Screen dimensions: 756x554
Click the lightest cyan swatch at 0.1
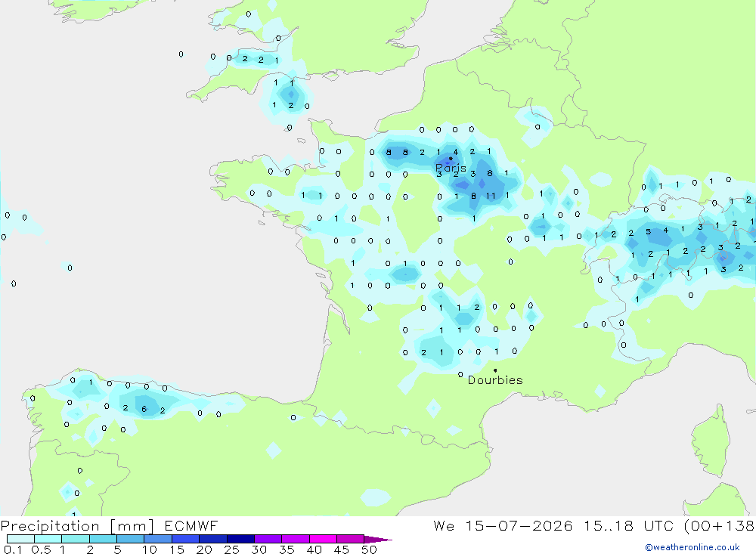pyautogui.click(x=20, y=539)
